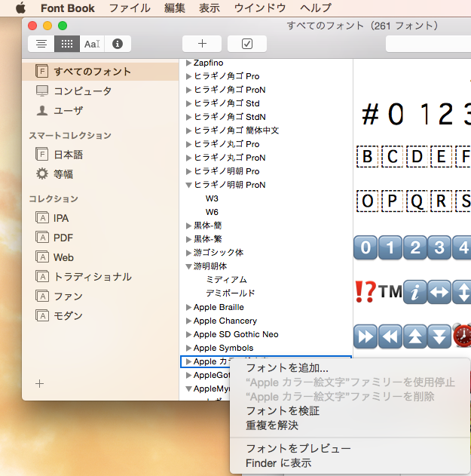Click the plus add-font toolbar button
Image resolution: width=471 pixels, height=476 pixels.
click(x=202, y=44)
